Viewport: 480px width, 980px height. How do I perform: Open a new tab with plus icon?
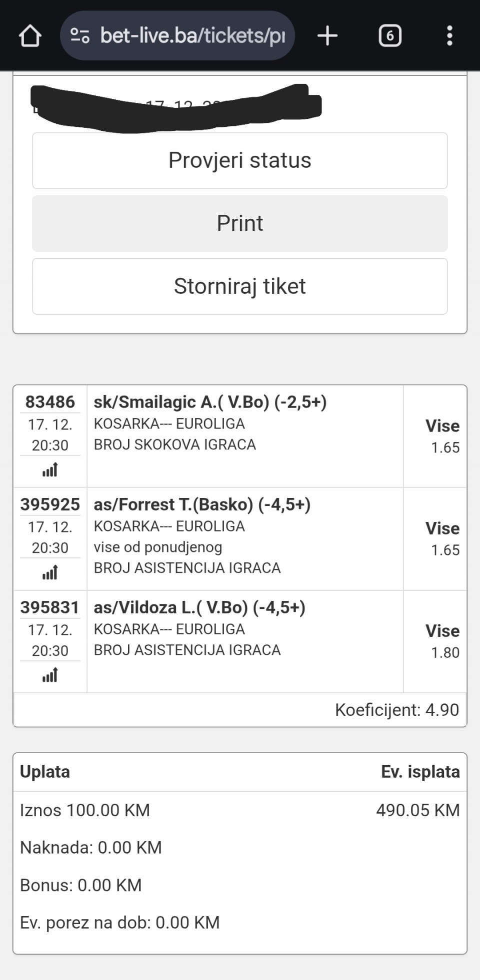coord(327,36)
